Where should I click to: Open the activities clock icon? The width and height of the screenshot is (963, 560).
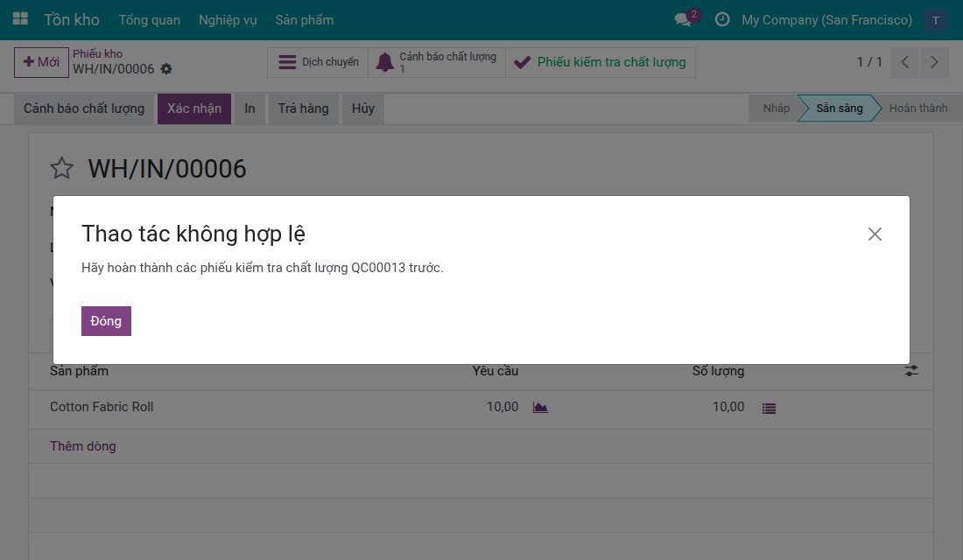722,19
